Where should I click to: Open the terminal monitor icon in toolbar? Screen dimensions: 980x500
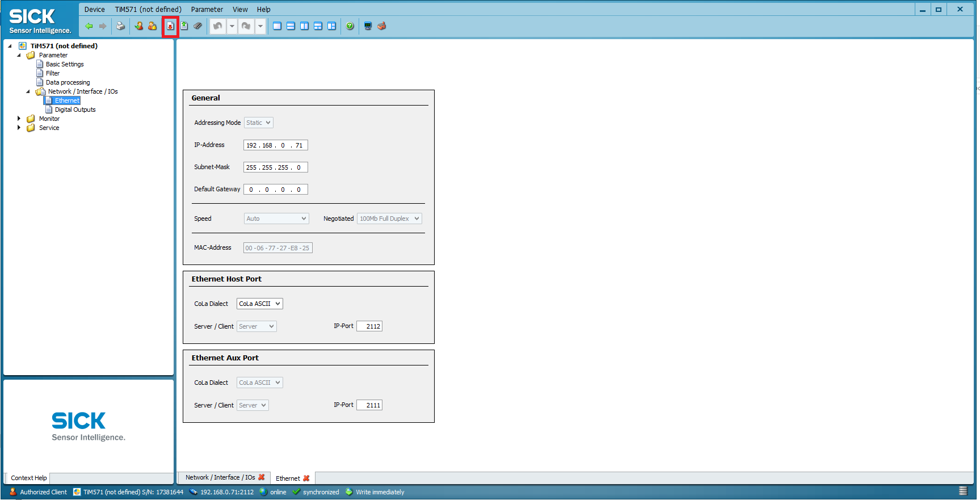(x=368, y=26)
